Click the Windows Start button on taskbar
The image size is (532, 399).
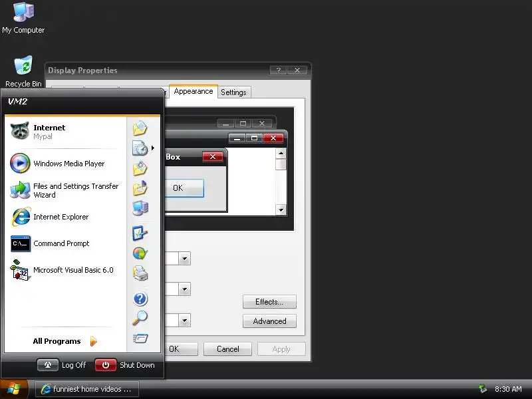[13, 389]
